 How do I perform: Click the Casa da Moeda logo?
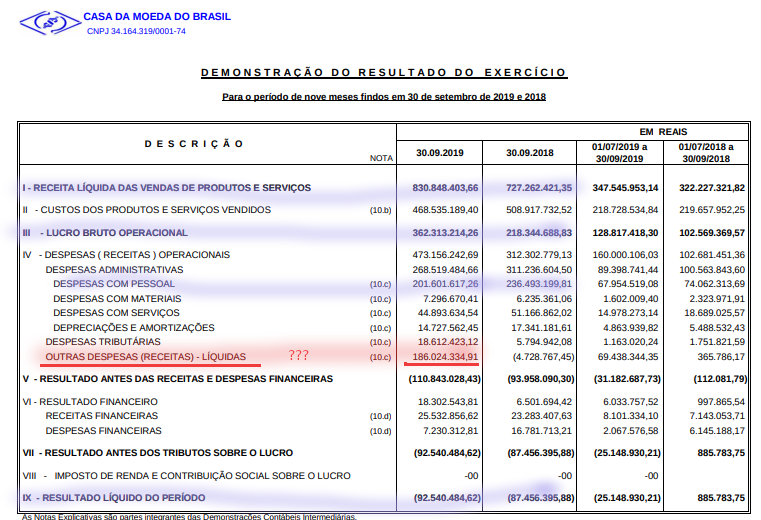[50, 20]
